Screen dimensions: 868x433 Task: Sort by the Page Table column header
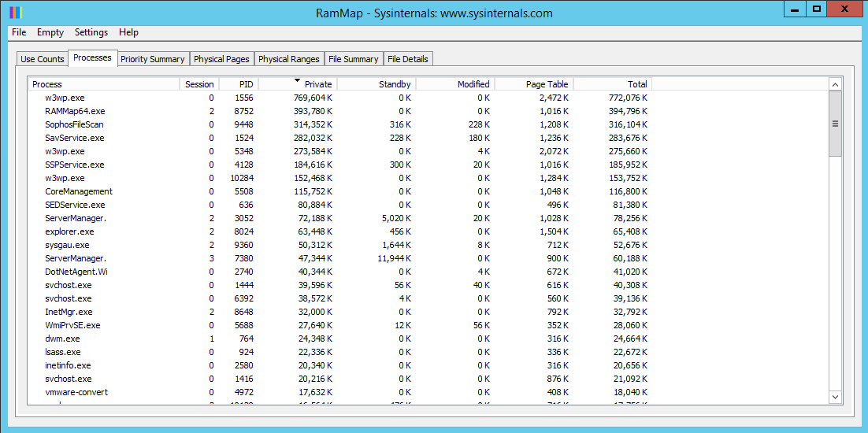534,84
